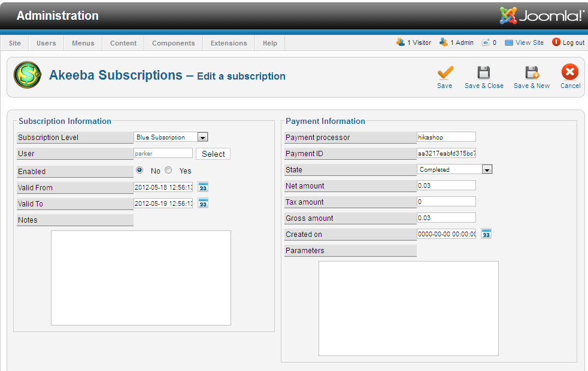Open the State dropdown showing Completed
This screenshot has height=371, width=588.
pos(454,169)
